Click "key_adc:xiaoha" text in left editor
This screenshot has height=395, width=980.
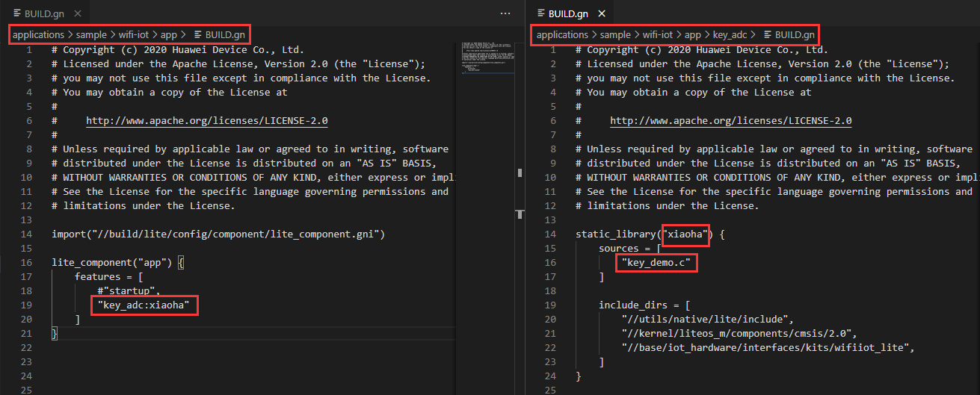(x=144, y=305)
